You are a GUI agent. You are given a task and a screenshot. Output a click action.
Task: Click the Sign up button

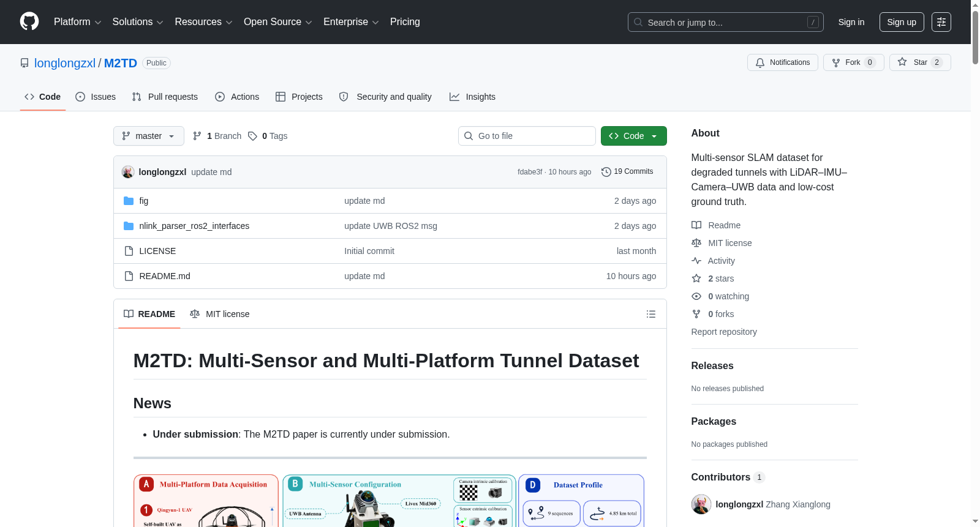pos(902,22)
